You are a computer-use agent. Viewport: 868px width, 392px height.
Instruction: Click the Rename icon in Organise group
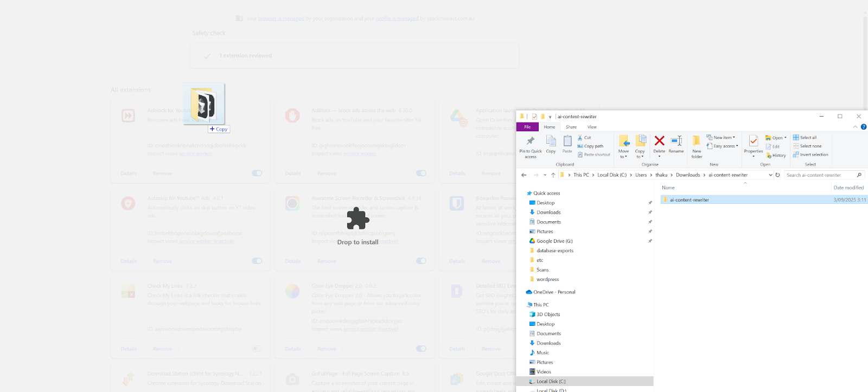click(676, 142)
